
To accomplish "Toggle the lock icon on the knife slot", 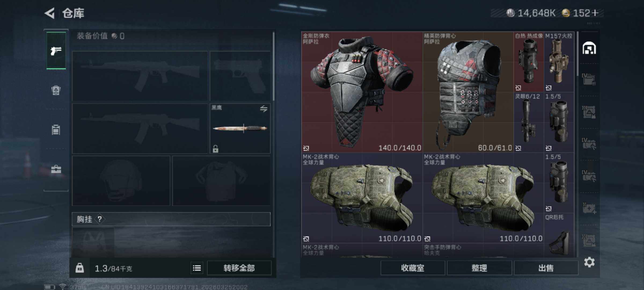I will (215, 149).
